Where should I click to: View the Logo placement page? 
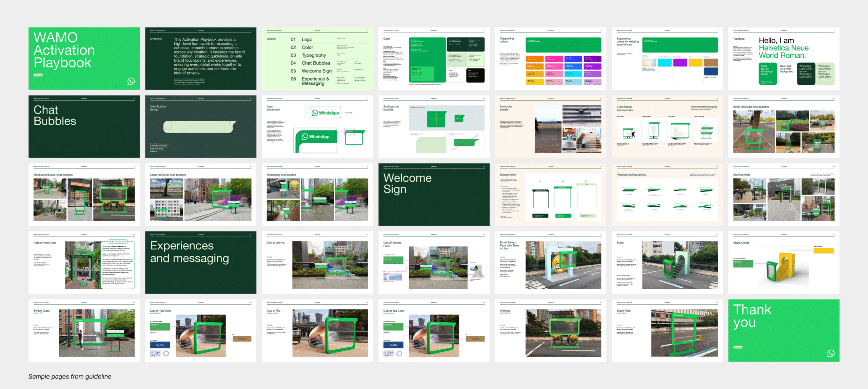pyautogui.click(x=317, y=126)
